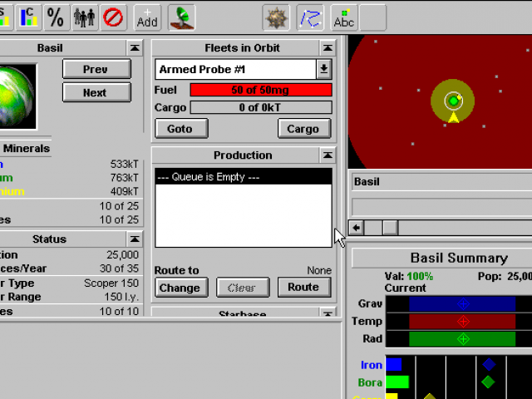Collapse the Status panel
The height and width of the screenshot is (399, 532).
coord(135,239)
